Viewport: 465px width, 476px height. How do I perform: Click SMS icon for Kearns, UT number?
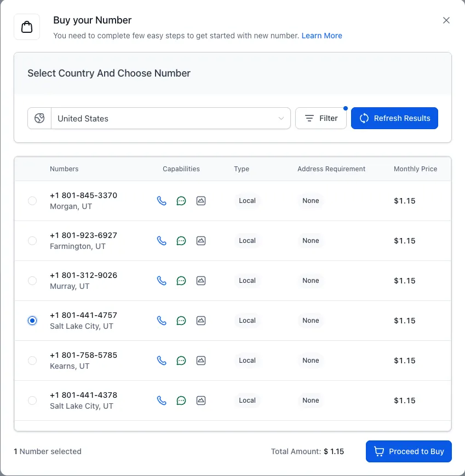pyautogui.click(x=181, y=361)
